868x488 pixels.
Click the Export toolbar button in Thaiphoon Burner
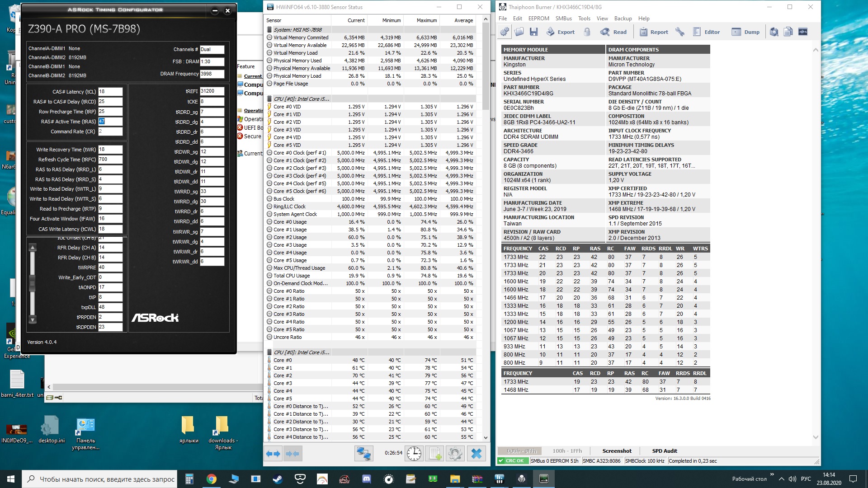(560, 32)
